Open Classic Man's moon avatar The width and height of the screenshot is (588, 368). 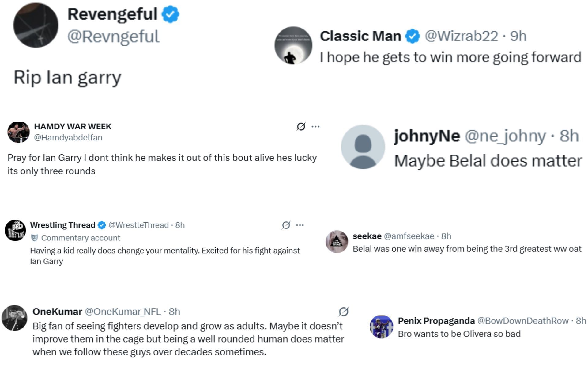pos(293,45)
